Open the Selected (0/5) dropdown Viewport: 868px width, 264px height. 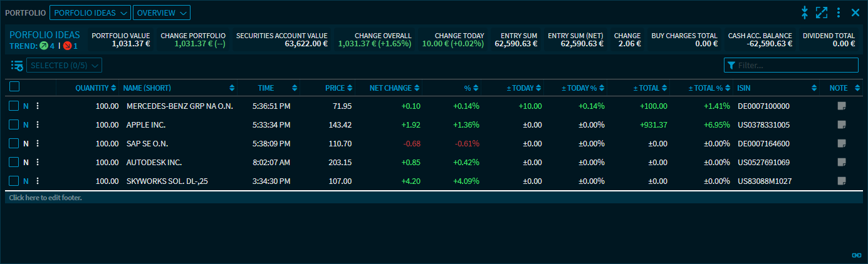[64, 66]
